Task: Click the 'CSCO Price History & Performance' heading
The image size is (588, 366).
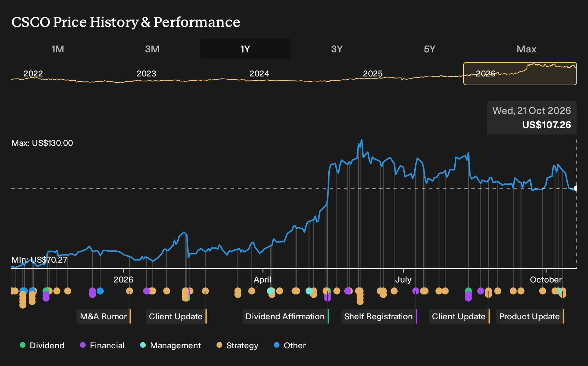Action: click(x=126, y=22)
